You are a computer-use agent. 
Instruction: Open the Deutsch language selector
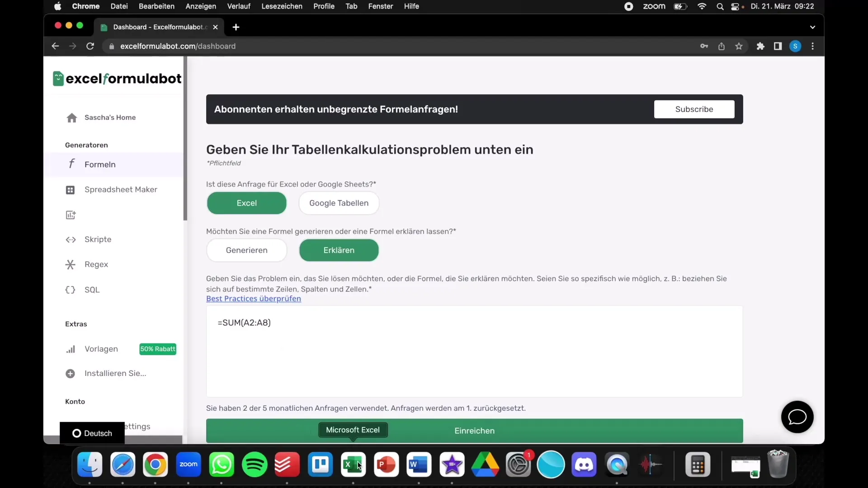(92, 433)
